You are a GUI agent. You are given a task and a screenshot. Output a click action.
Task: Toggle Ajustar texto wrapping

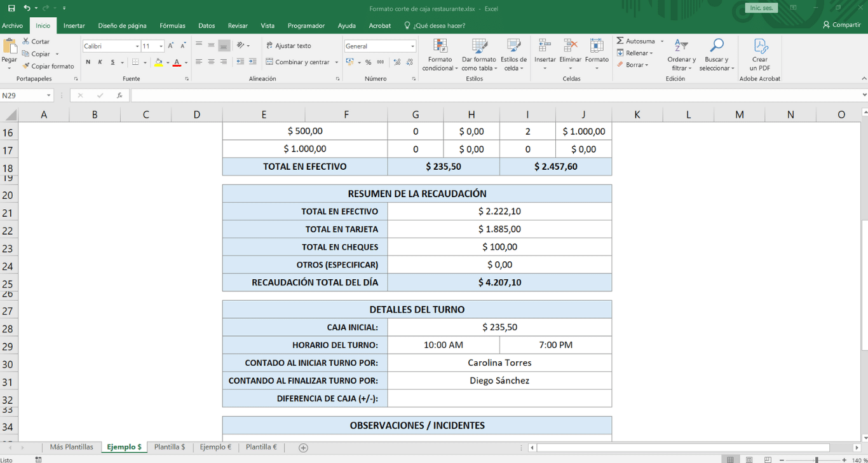point(288,46)
